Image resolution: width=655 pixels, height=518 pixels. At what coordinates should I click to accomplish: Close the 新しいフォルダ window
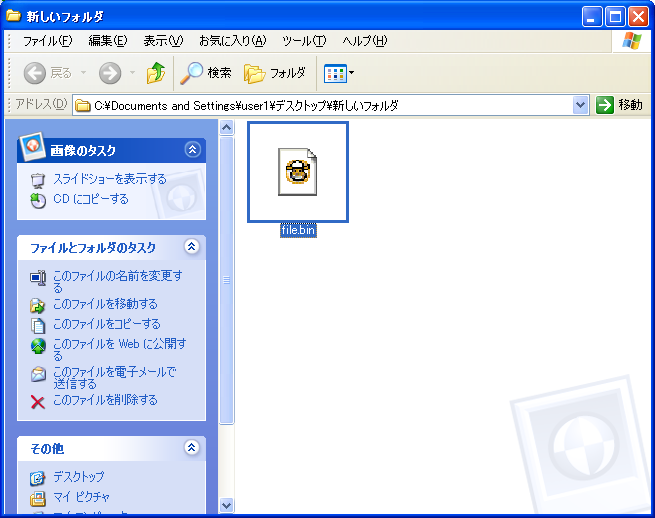[638, 17]
